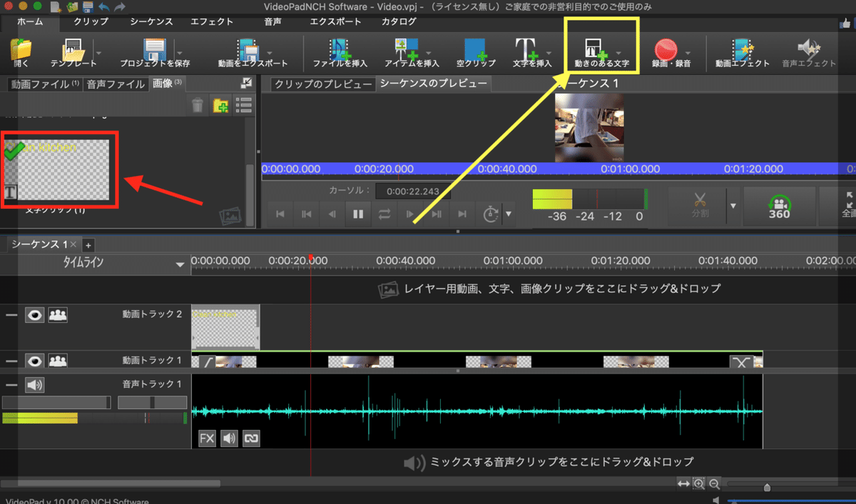Click the redo arrow in title bar

(119, 6)
